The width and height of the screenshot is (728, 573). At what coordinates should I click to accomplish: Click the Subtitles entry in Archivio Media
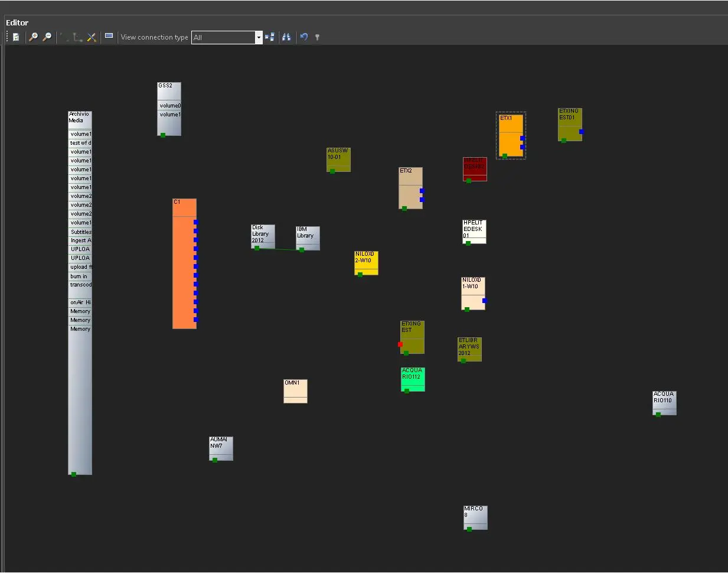click(80, 232)
